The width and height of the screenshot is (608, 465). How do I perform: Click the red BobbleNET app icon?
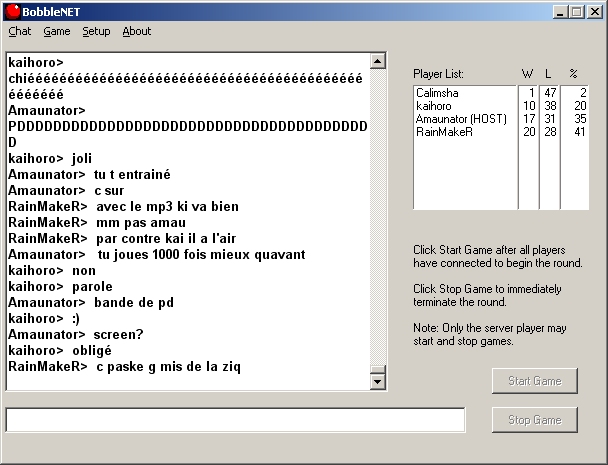click(x=13, y=11)
